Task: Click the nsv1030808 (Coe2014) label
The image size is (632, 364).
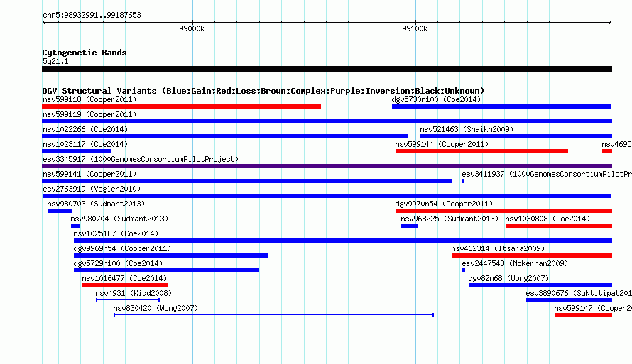Action: pyautogui.click(x=547, y=219)
